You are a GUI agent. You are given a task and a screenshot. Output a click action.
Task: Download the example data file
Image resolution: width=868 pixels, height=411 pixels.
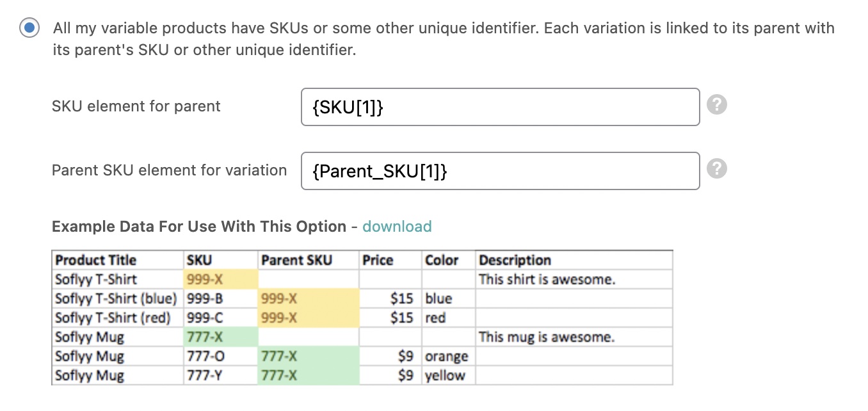(397, 227)
